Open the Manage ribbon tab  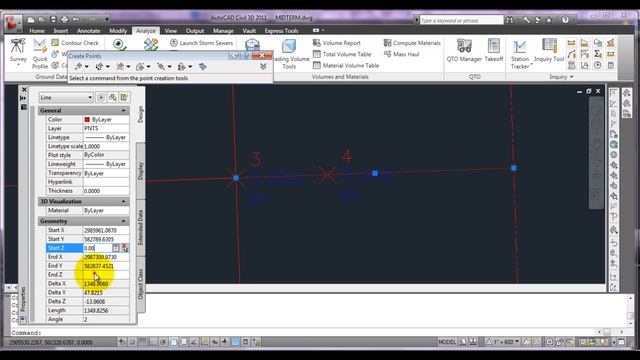tap(223, 31)
